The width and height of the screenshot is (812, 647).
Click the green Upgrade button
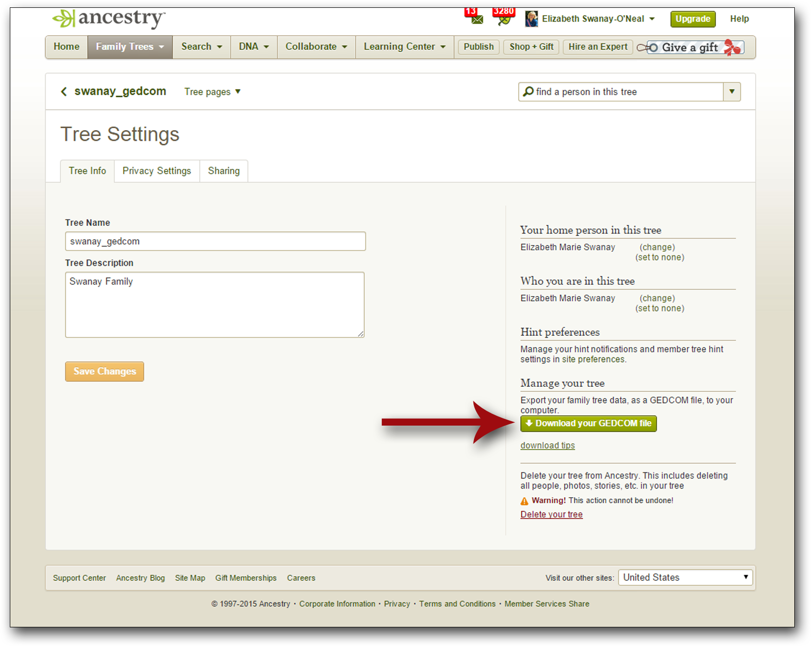click(693, 19)
